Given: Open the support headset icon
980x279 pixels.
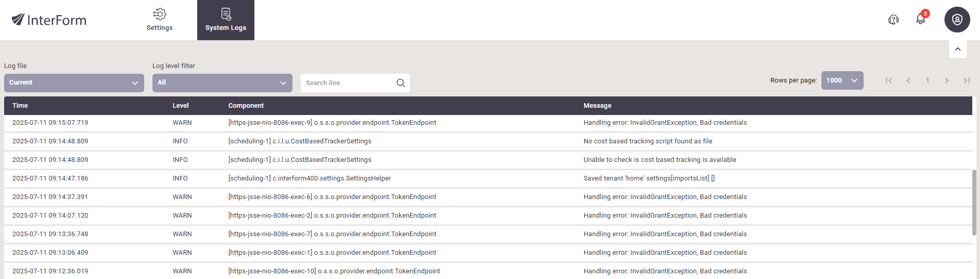Looking at the screenshot, I should 893,20.
